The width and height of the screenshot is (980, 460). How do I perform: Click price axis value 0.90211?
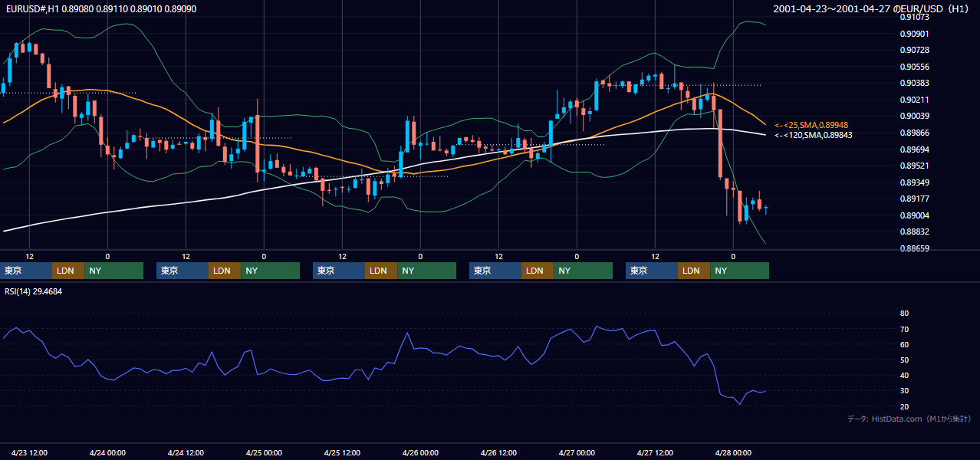[914, 100]
